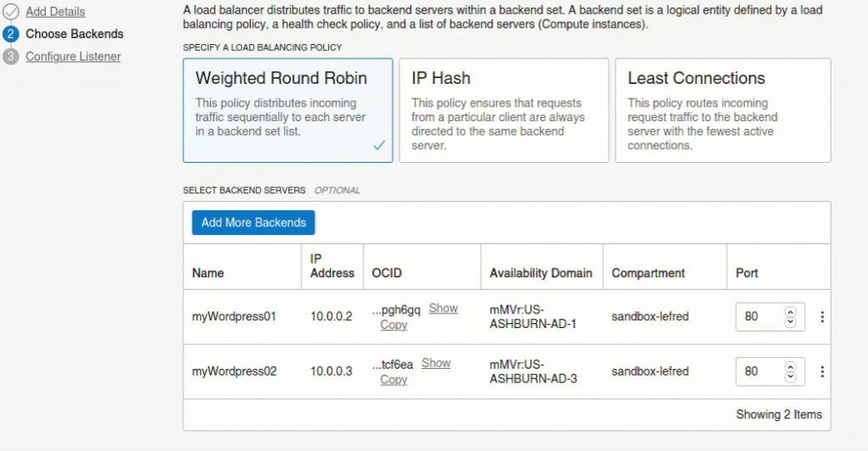The height and width of the screenshot is (451, 868).
Task: Select the IP Hash policy card
Action: 504,111
